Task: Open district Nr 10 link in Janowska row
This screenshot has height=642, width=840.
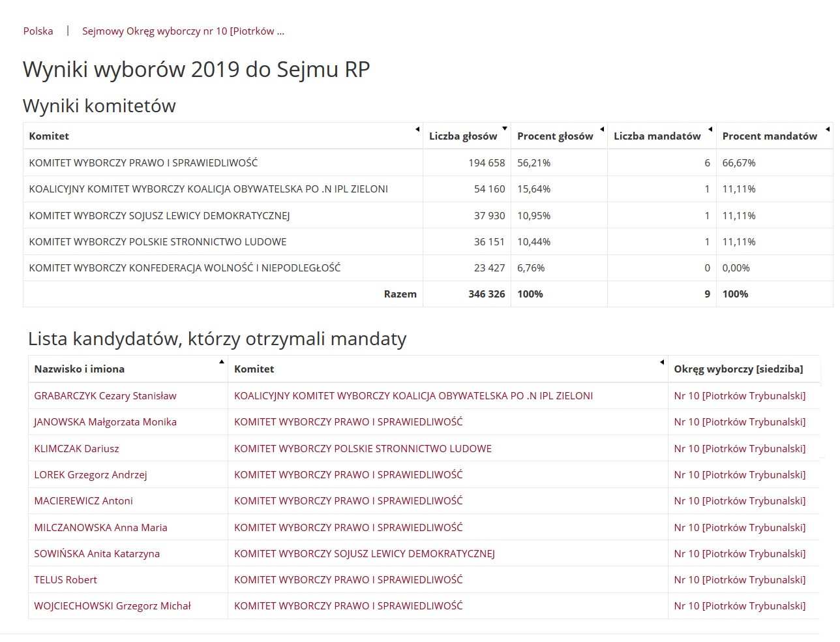Action: coord(740,422)
